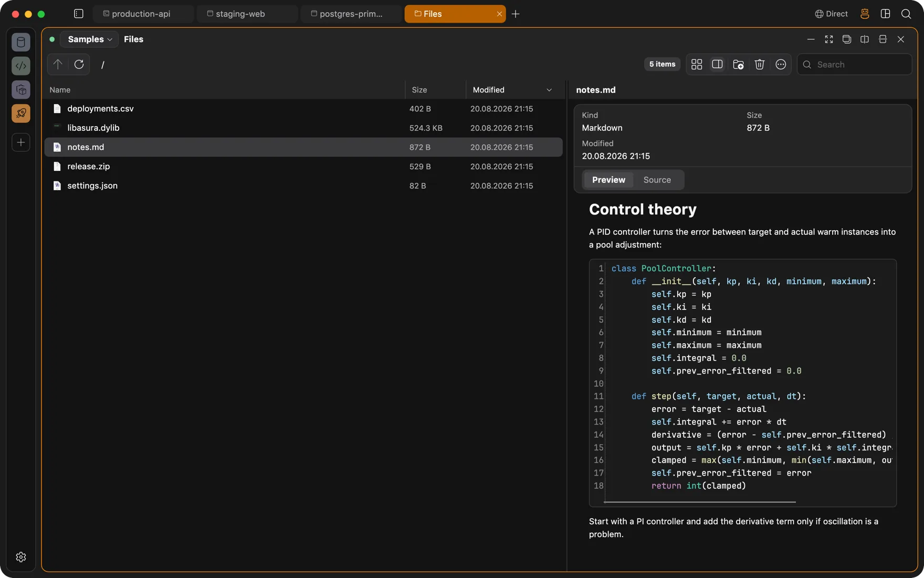Show the Source view of notes.md
This screenshot has width=924, height=578.
click(657, 180)
